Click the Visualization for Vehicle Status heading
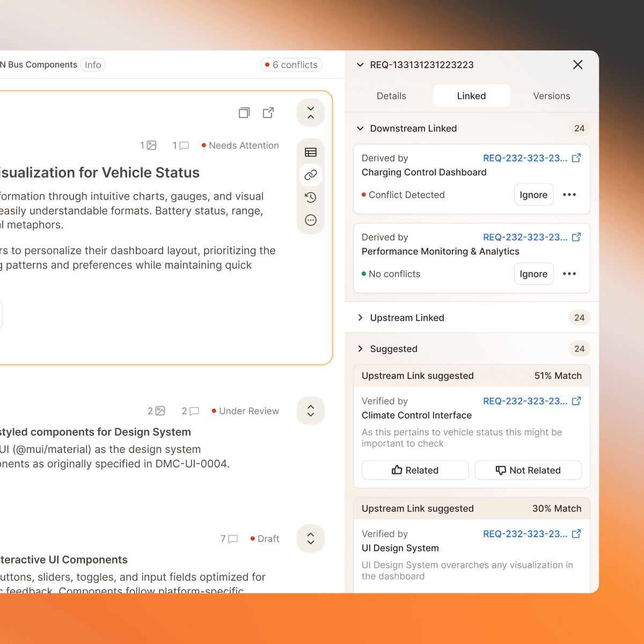 click(100, 173)
